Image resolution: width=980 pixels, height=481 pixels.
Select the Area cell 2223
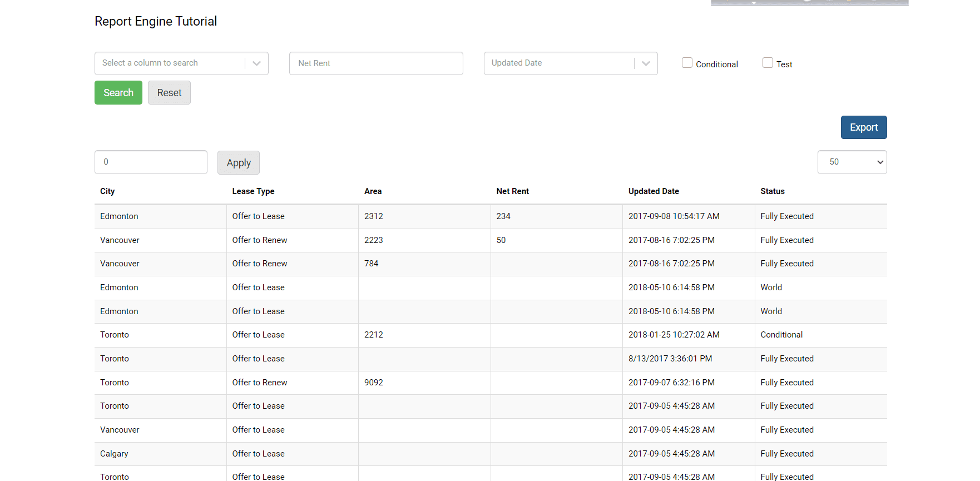(424, 240)
